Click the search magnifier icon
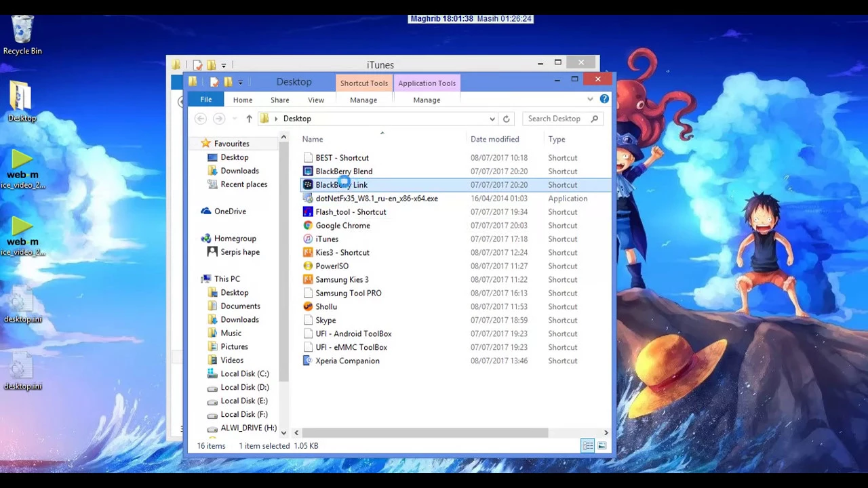This screenshot has width=868, height=488. [595, 119]
